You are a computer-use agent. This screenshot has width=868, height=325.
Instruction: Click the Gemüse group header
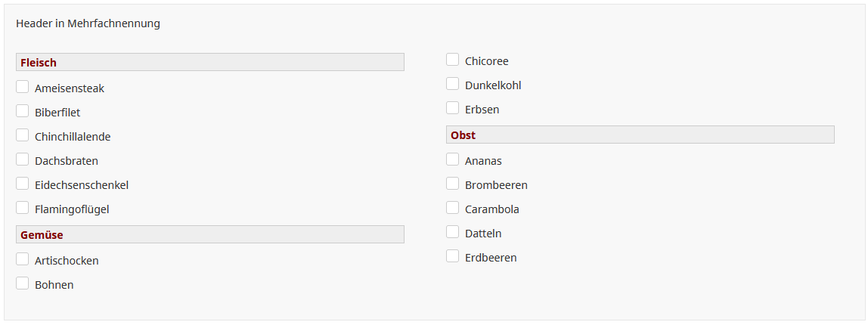click(209, 234)
